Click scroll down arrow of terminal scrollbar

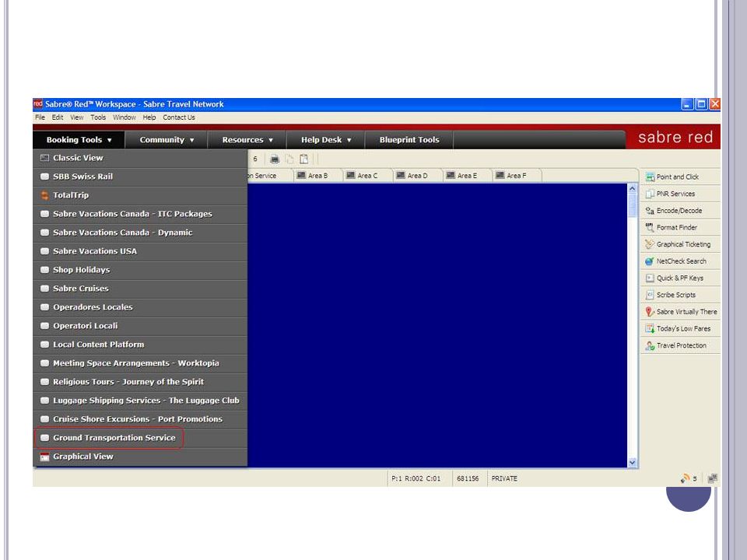pyautogui.click(x=632, y=462)
